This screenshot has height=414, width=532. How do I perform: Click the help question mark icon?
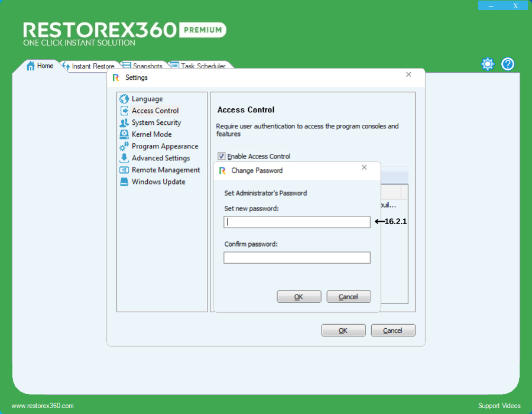click(508, 64)
